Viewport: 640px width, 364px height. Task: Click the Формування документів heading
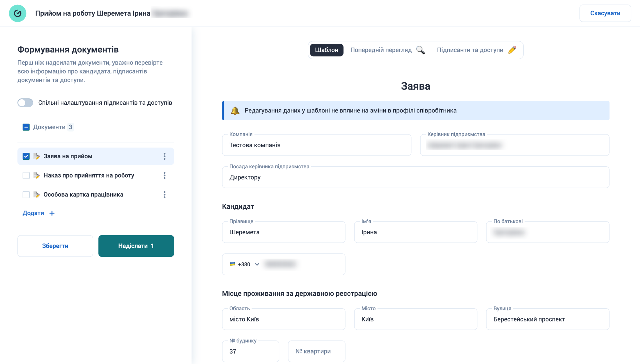(68, 49)
